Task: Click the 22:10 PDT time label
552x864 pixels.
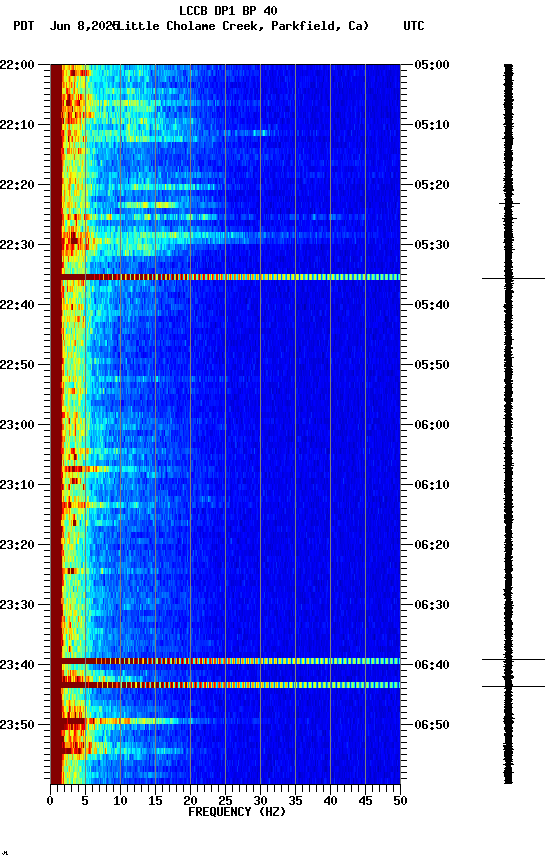Action: [x=17, y=125]
